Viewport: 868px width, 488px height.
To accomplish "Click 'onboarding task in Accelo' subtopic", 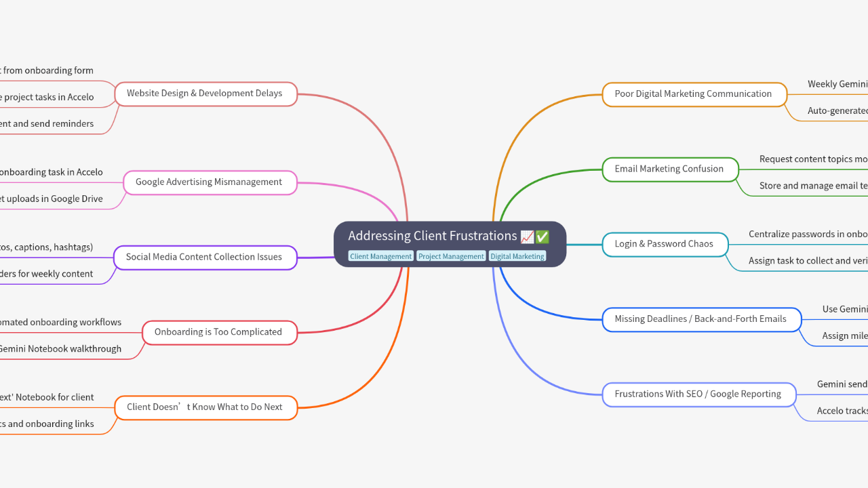I will pyautogui.click(x=52, y=172).
